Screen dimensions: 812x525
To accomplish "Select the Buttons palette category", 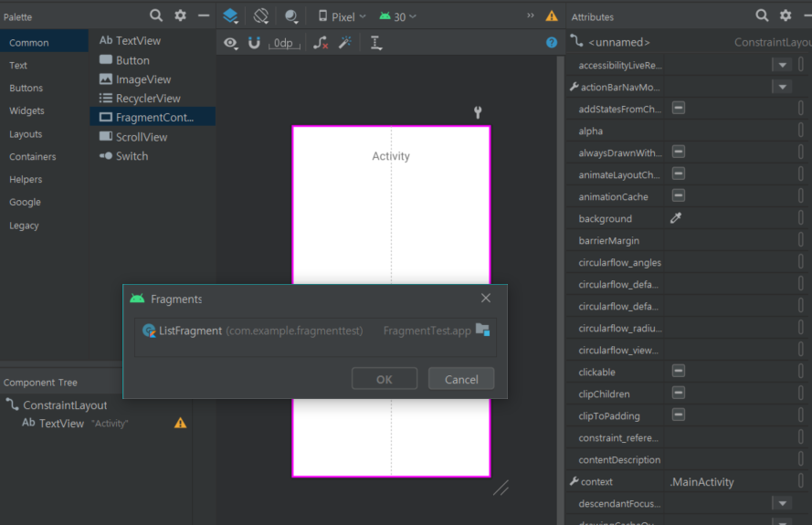I will click(x=44, y=88).
